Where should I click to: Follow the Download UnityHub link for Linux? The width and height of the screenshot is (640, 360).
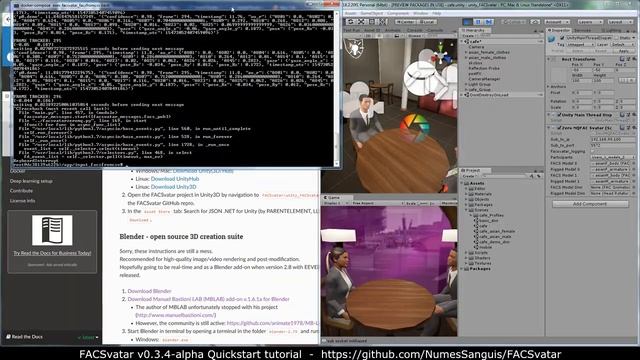pyautogui.click(x=175, y=179)
